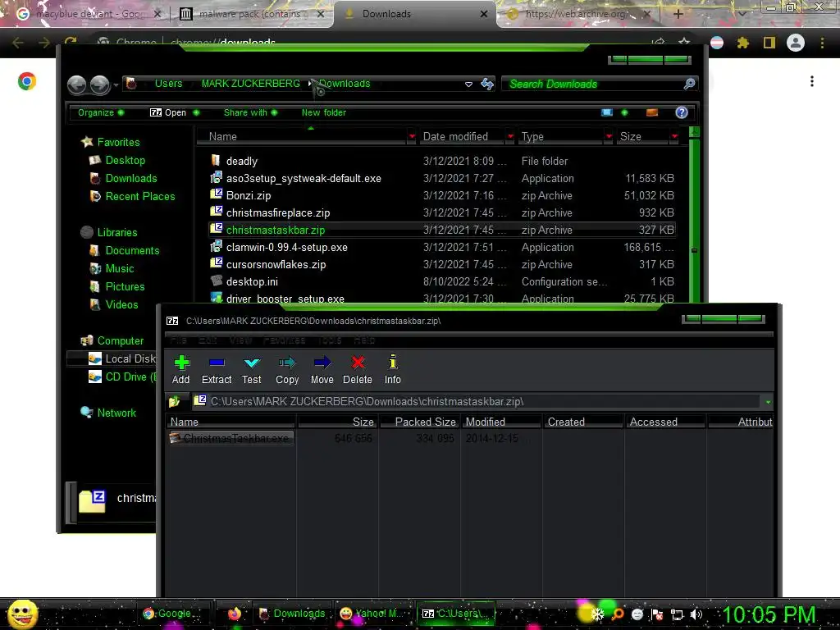Toggle Chrome side panel icon
Viewport: 840px width, 630px height.
769,43
